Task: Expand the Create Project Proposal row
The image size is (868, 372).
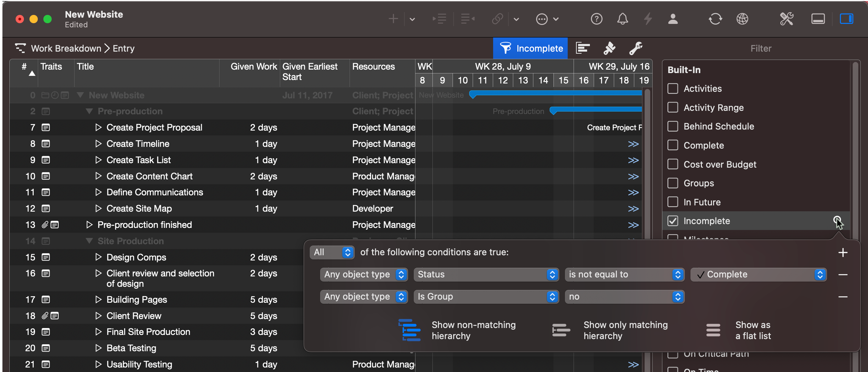Action: click(98, 127)
